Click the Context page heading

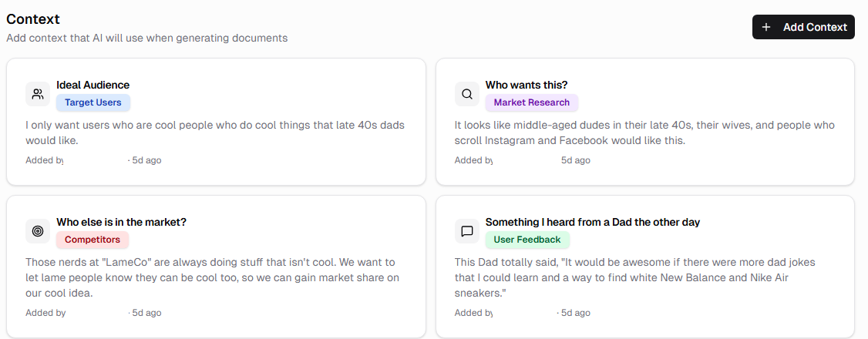coord(33,19)
